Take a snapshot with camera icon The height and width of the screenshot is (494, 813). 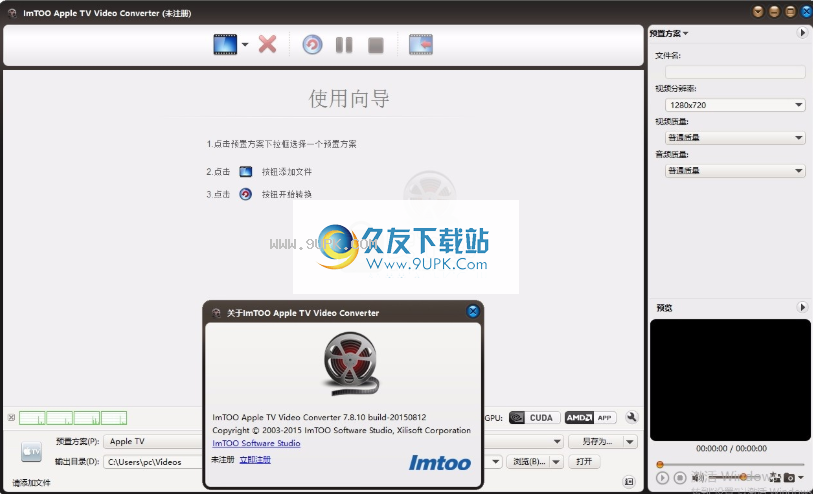pyautogui.click(x=789, y=477)
